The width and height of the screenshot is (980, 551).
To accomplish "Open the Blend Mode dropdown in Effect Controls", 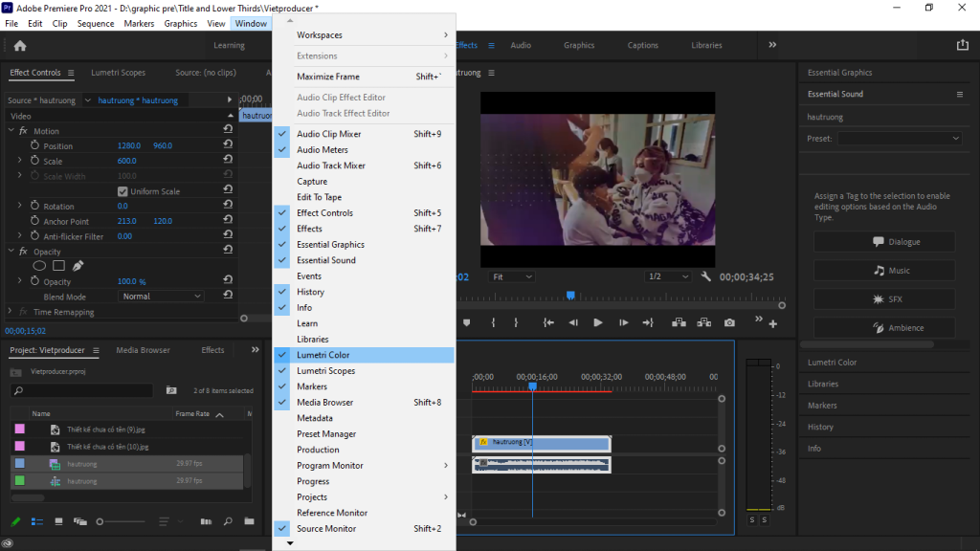I will point(160,296).
